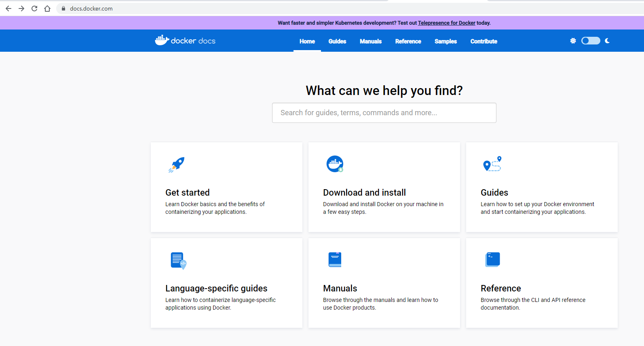This screenshot has width=644, height=346.
Task: Click the padlock site security icon
Action: [x=63, y=8]
